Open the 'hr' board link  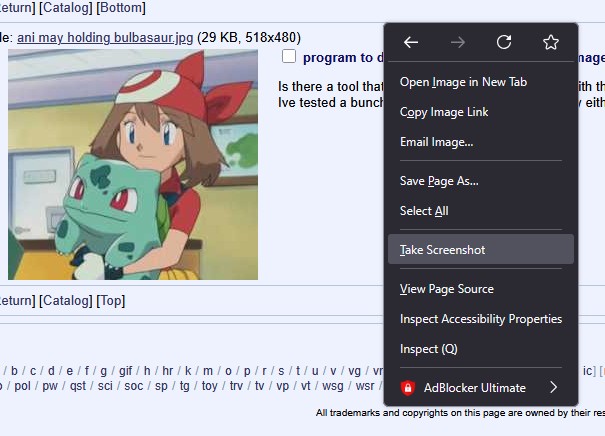(x=167, y=371)
